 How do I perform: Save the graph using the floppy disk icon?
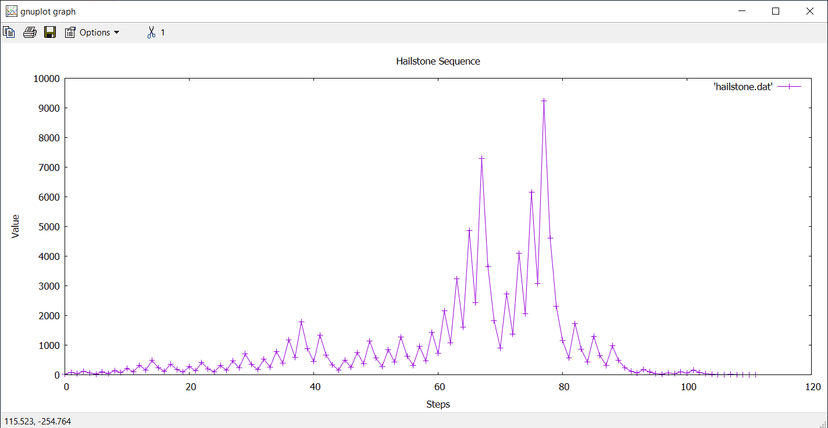pyautogui.click(x=49, y=32)
